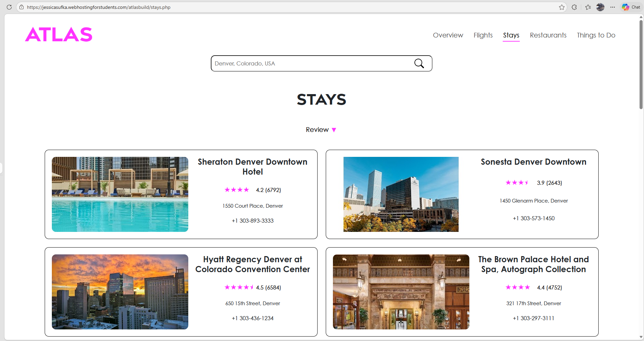Open the Flights tab
The height and width of the screenshot is (341, 644).
pyautogui.click(x=483, y=35)
